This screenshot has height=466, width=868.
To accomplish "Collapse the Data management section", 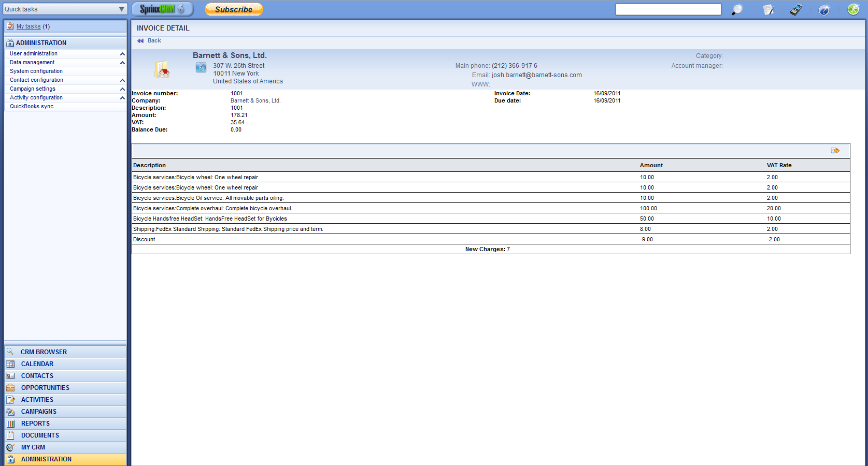I will 122,63.
